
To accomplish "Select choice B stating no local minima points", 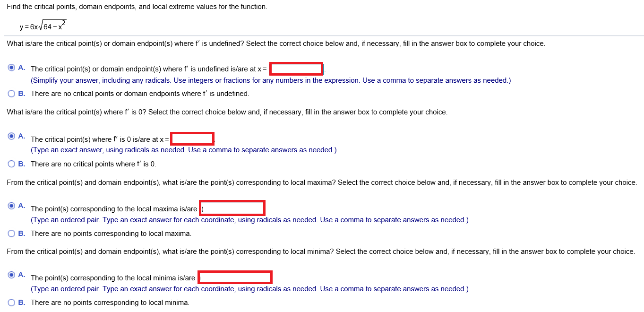I will 11,302.
